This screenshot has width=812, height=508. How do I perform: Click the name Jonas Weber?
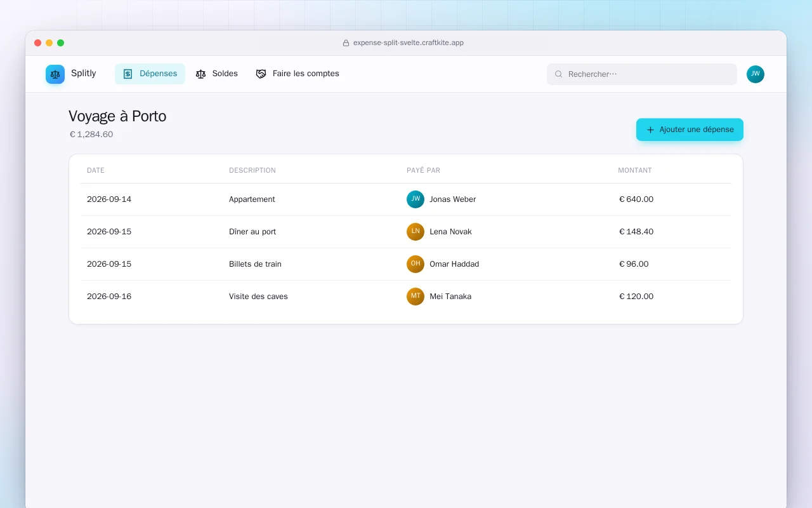pos(452,199)
